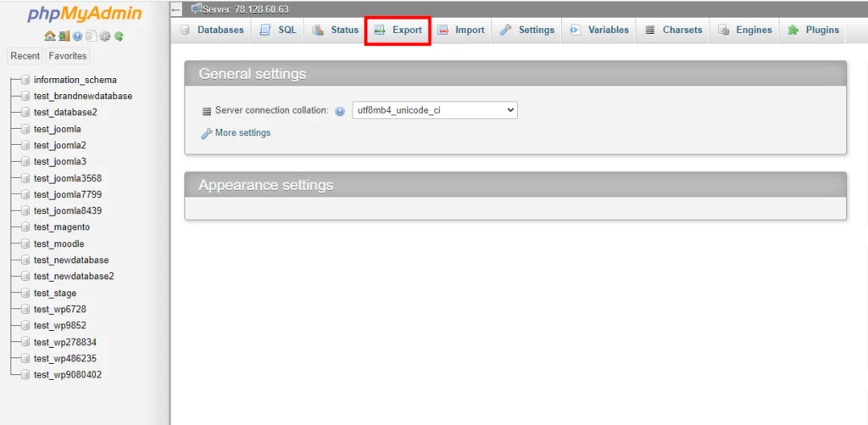Screen dimensions: 868x425
Task: Select test_database2 database
Action: [x=65, y=113]
